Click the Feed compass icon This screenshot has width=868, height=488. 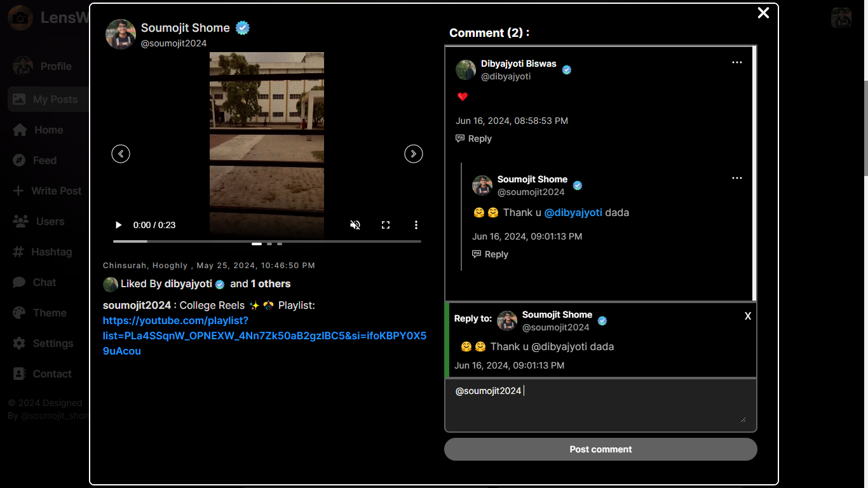[19, 160]
